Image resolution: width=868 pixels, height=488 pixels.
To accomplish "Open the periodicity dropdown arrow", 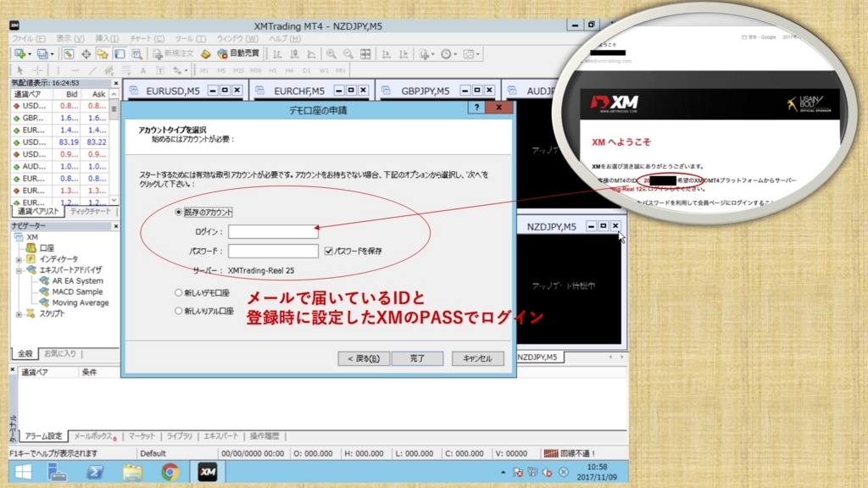I will click(x=455, y=54).
